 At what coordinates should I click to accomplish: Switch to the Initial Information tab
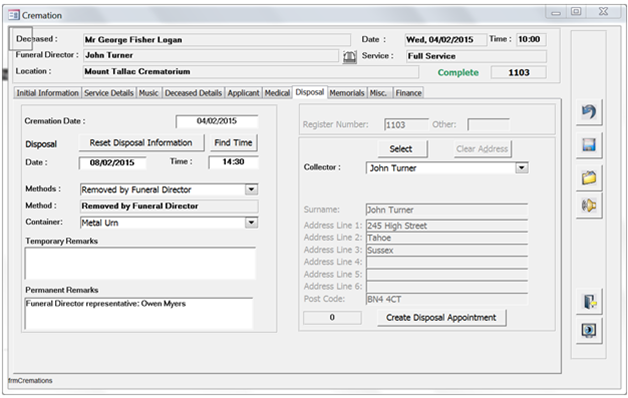pos(47,93)
